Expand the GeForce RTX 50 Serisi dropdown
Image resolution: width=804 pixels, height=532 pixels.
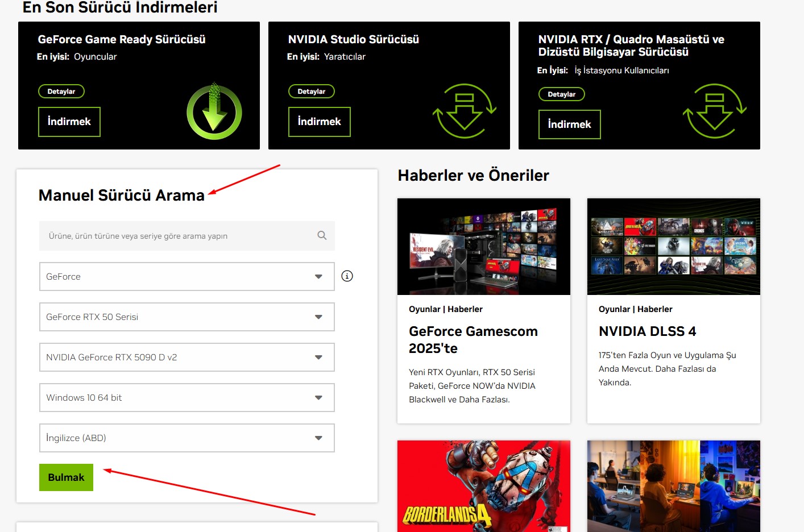click(x=187, y=317)
